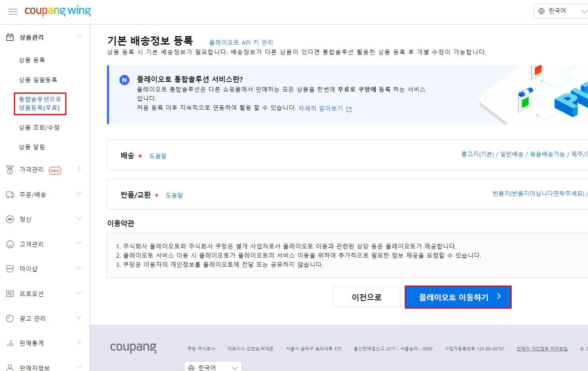
Task: Click the 가격관리 medal icon
Action: (x=10, y=170)
